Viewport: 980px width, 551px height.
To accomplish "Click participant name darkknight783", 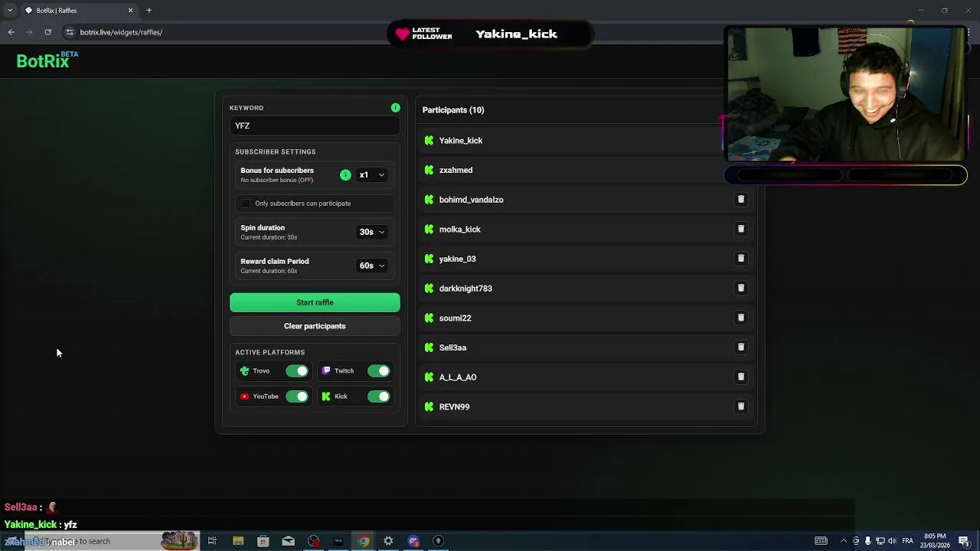I will click(x=465, y=289).
